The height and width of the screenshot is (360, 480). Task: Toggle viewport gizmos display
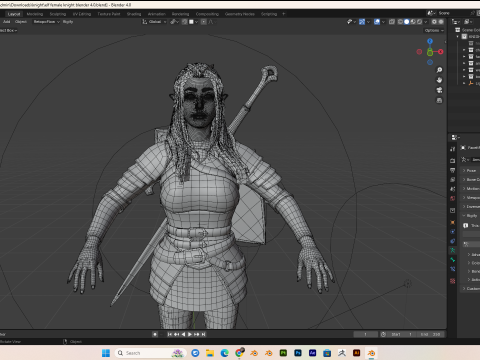pos(362,22)
